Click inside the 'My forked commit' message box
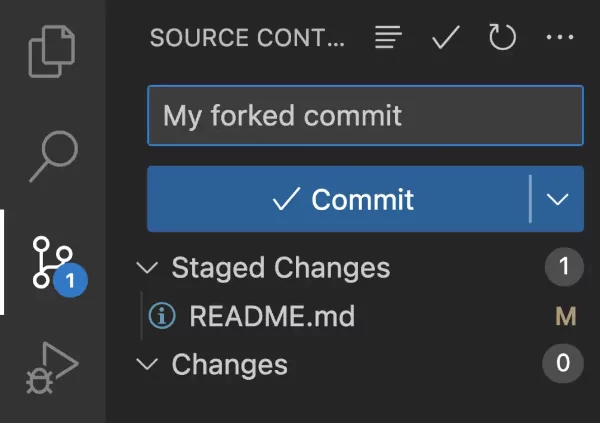Viewport: 600px width, 423px height. [365, 116]
